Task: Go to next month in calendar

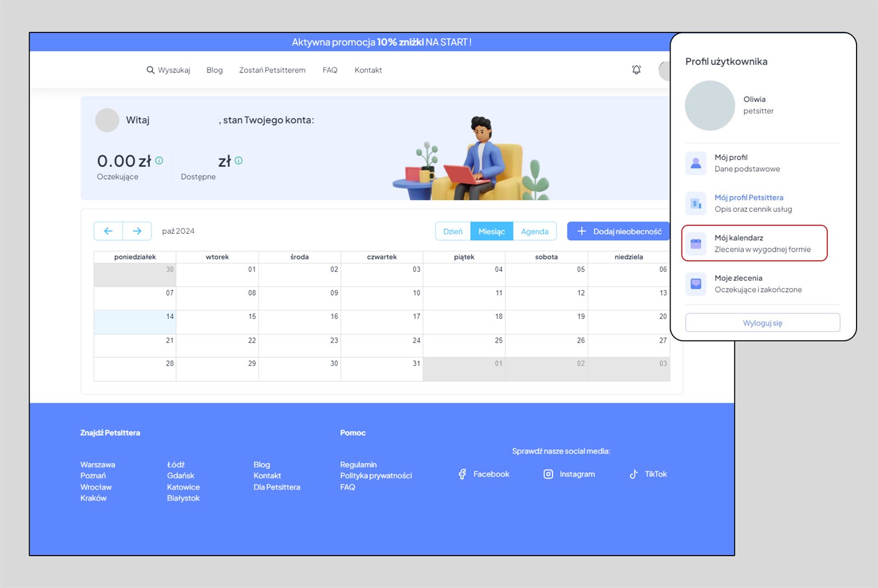Action: 137,231
